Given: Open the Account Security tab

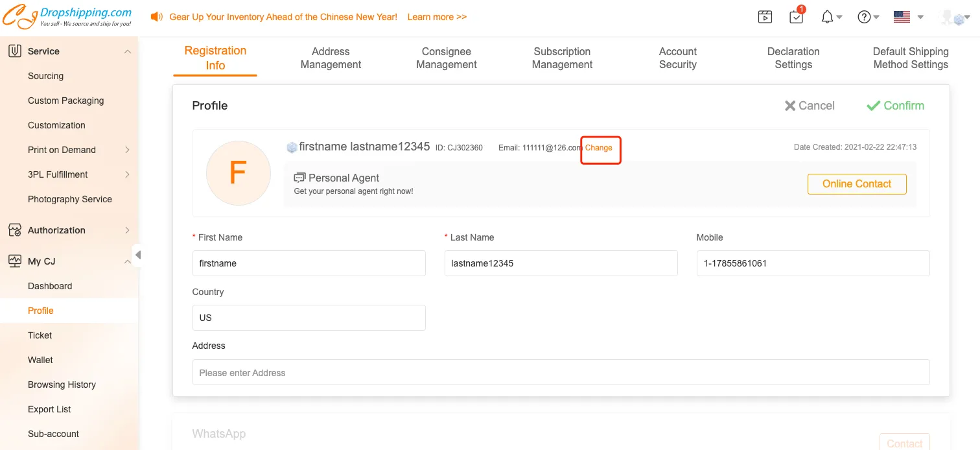Looking at the screenshot, I should (677, 58).
